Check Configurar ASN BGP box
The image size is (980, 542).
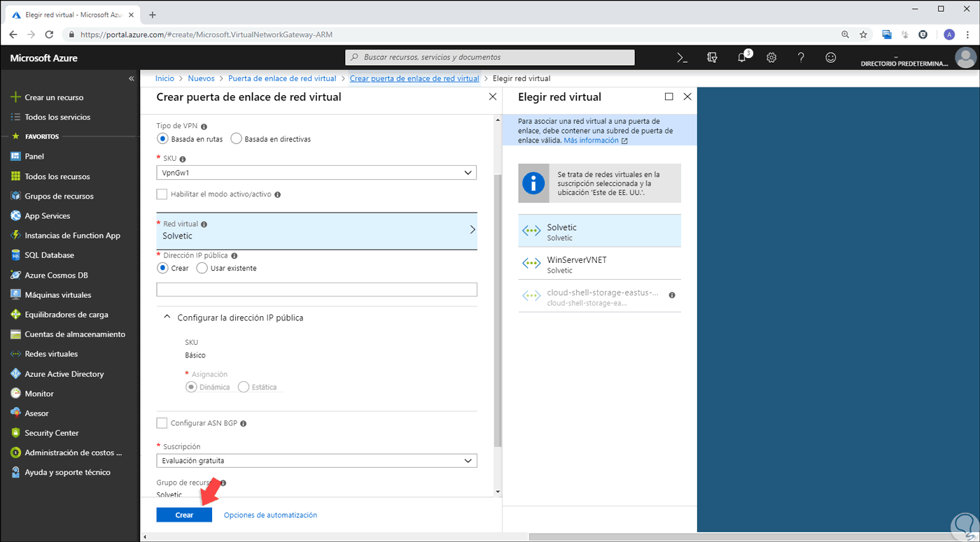tap(162, 423)
